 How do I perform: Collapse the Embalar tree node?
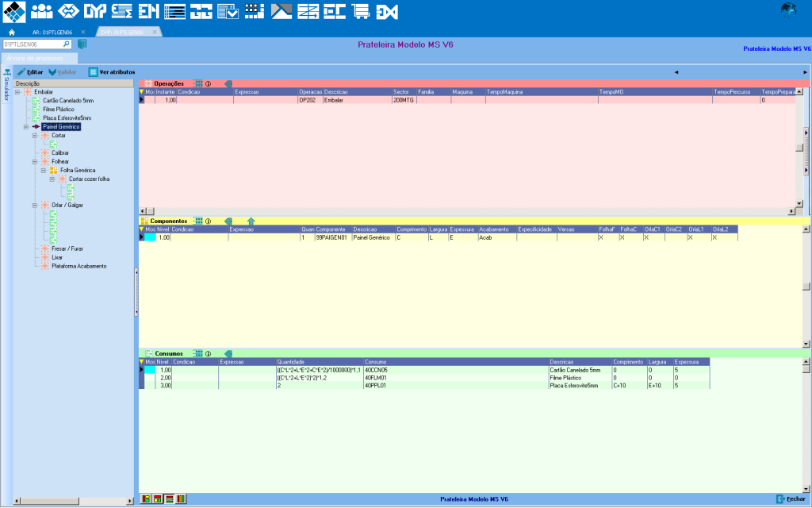[x=17, y=92]
